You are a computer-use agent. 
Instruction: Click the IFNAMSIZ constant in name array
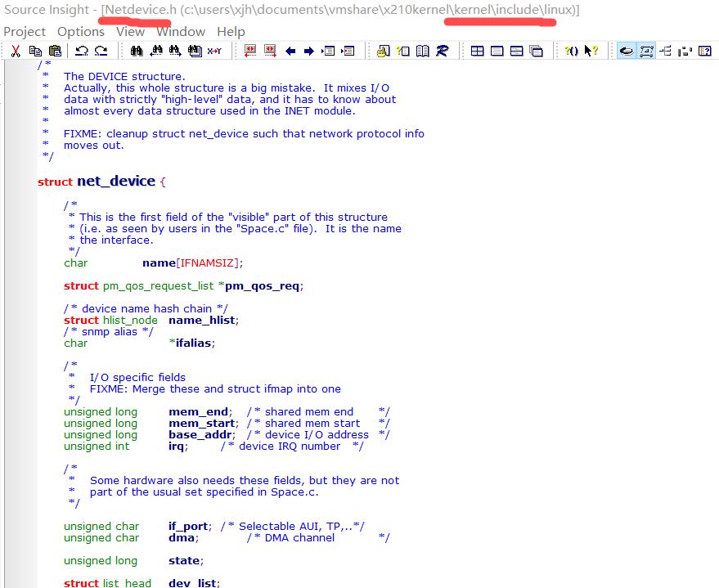(x=207, y=263)
